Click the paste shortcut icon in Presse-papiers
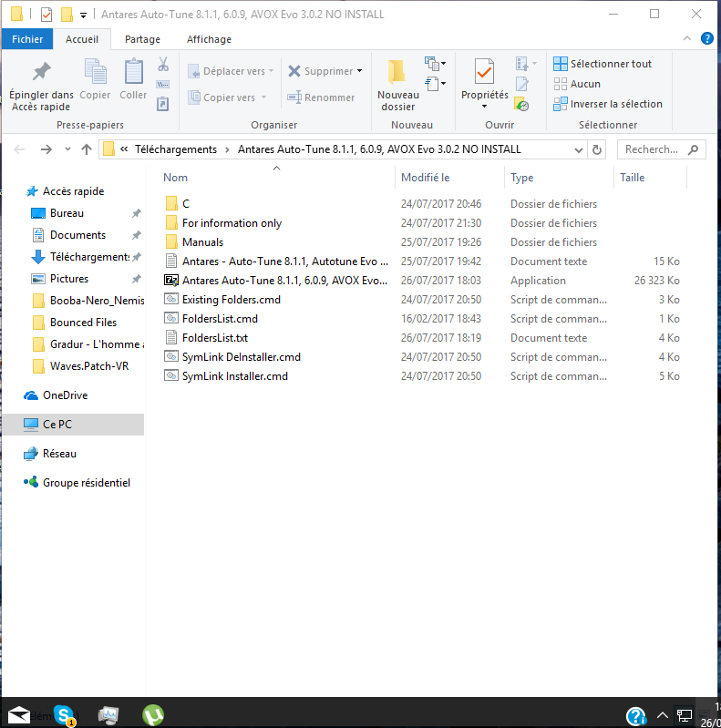This screenshot has width=721, height=728. tap(162, 104)
